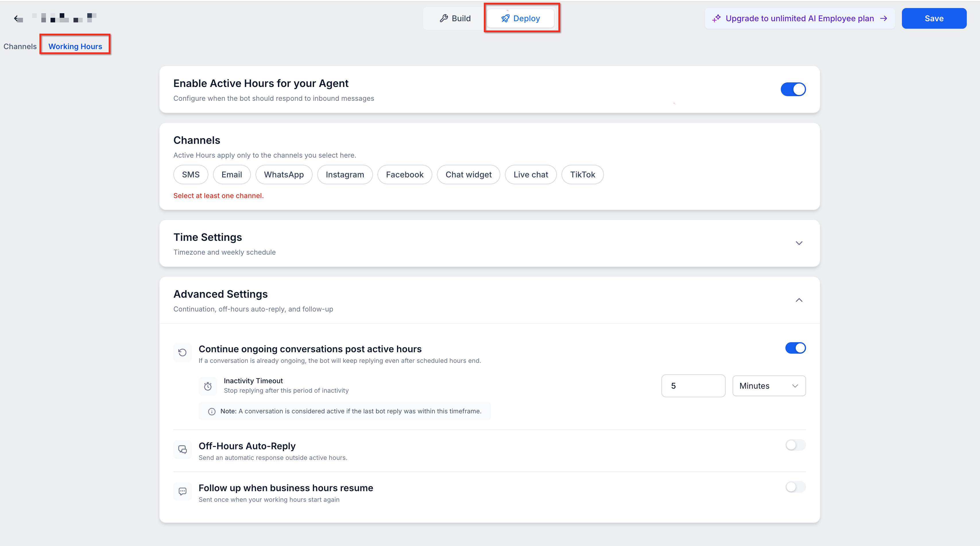Click the 'Select at least one channel.' error text
Image resolution: width=980 pixels, height=546 pixels.
[218, 195]
